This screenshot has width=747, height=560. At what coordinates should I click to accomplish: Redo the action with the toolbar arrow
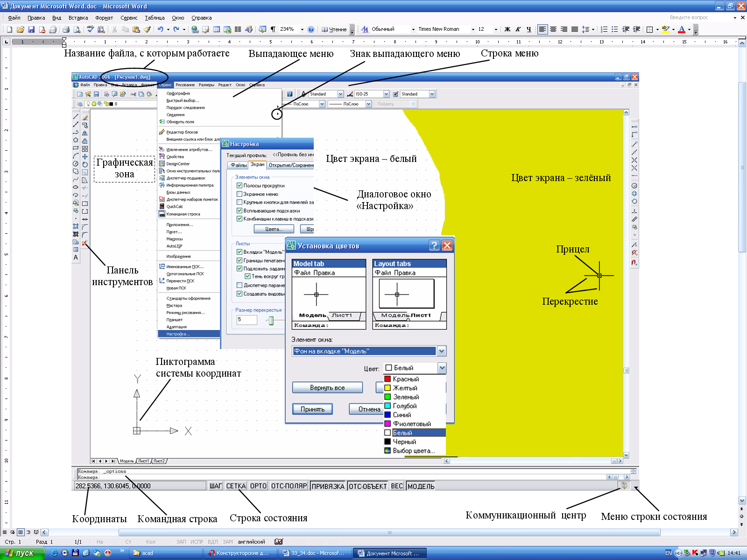176,29
